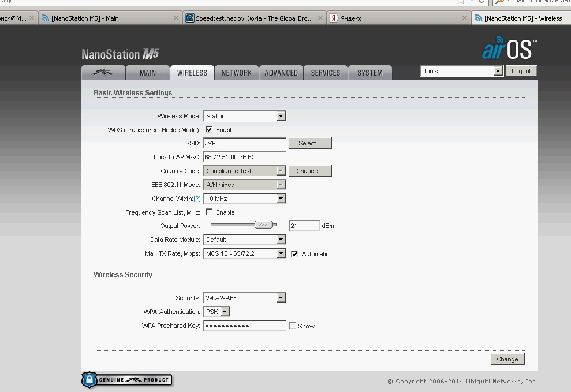Click the WPA Preshared Key password field
This screenshot has height=392, width=571.
pos(245,326)
